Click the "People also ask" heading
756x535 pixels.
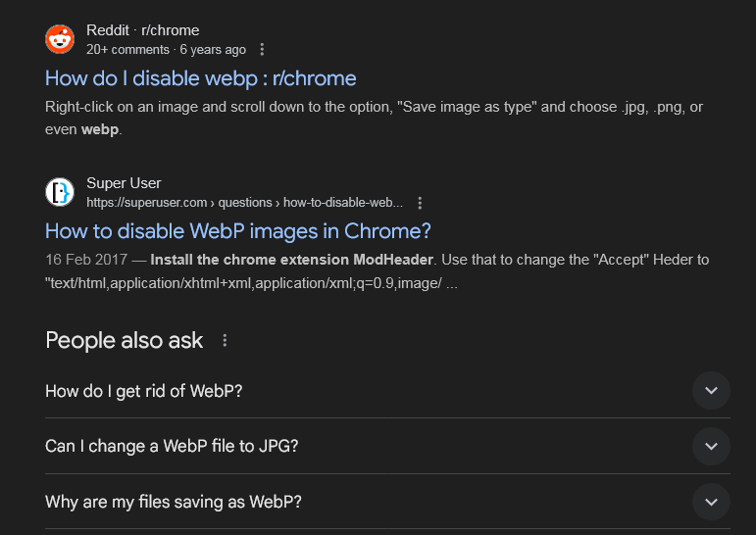[x=125, y=341]
